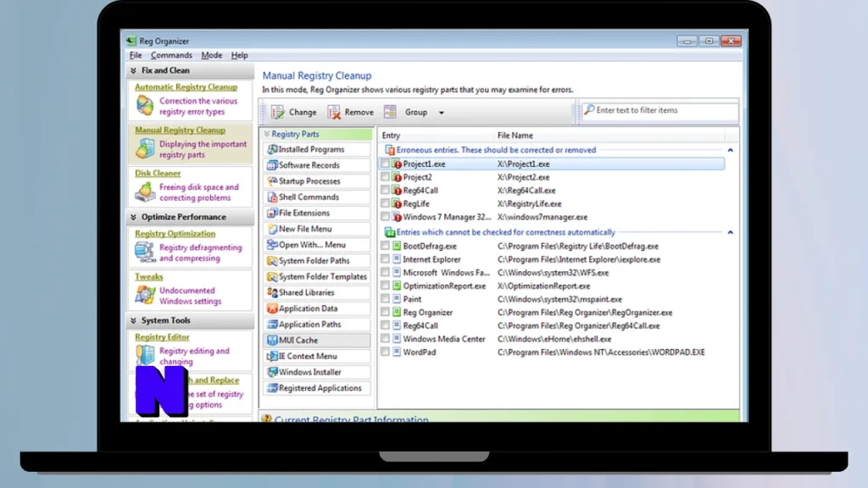This screenshot has width=868, height=488.
Task: Click the Installed Programs icon
Action: point(272,149)
